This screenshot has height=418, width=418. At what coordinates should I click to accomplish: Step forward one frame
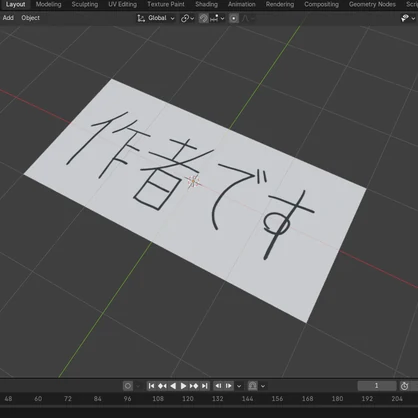pyautogui.click(x=229, y=386)
